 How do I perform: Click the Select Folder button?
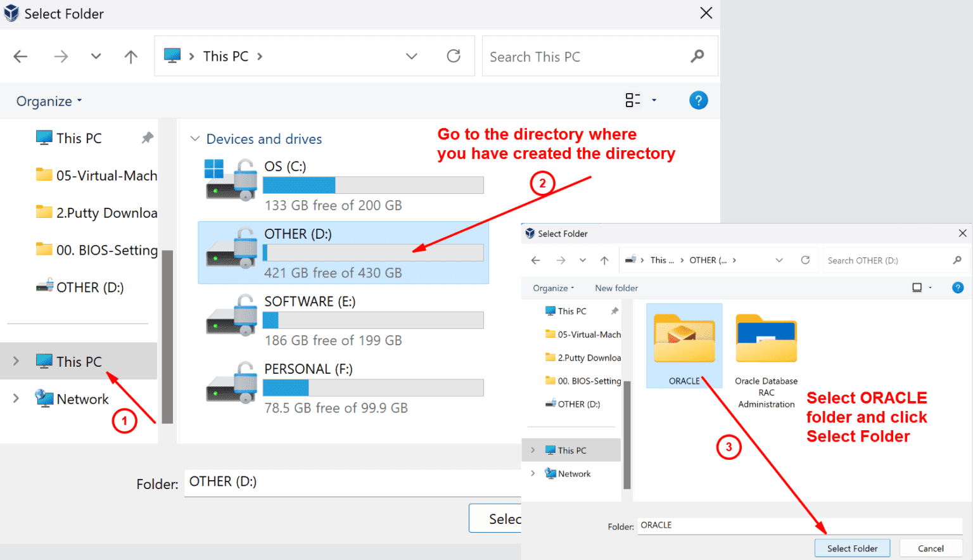[x=852, y=548]
